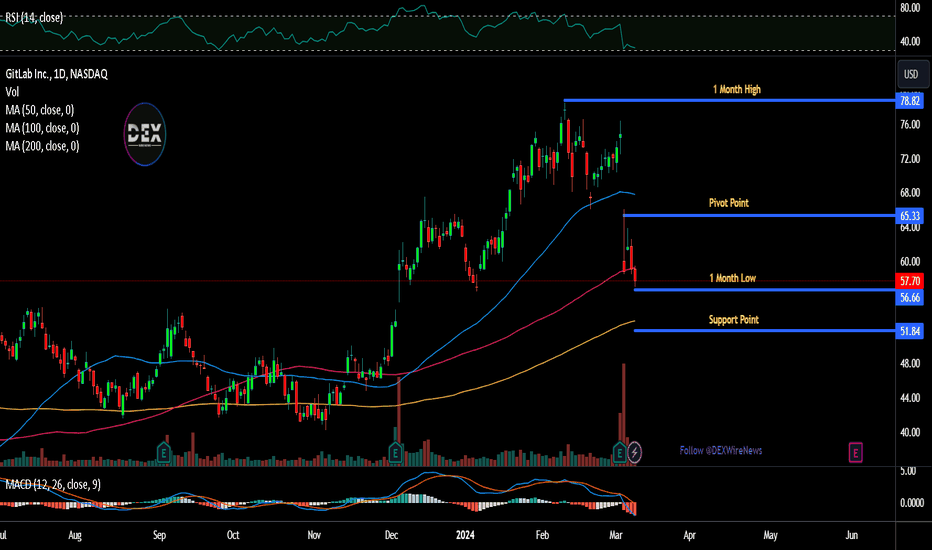Click the 72.00 price axis value
The height and width of the screenshot is (550, 932).
point(910,159)
